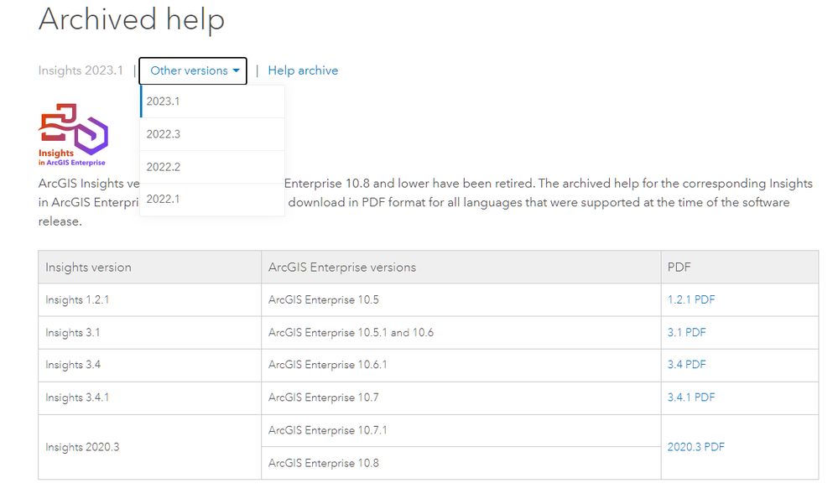
Task: Open the Help archive link
Action: 303,71
